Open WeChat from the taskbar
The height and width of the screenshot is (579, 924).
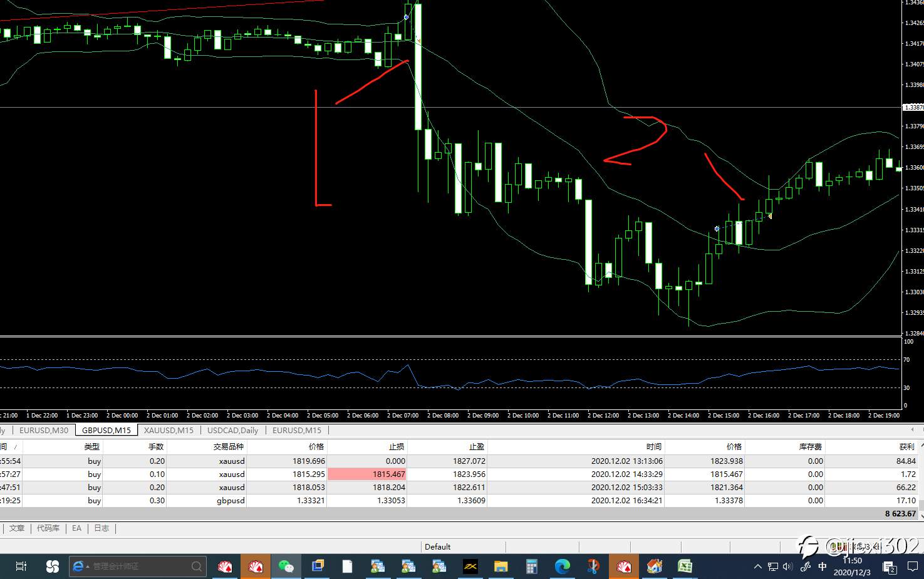286,566
